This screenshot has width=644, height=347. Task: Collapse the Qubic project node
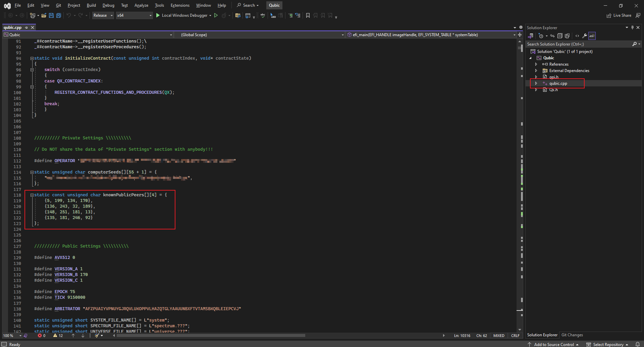pyautogui.click(x=531, y=58)
